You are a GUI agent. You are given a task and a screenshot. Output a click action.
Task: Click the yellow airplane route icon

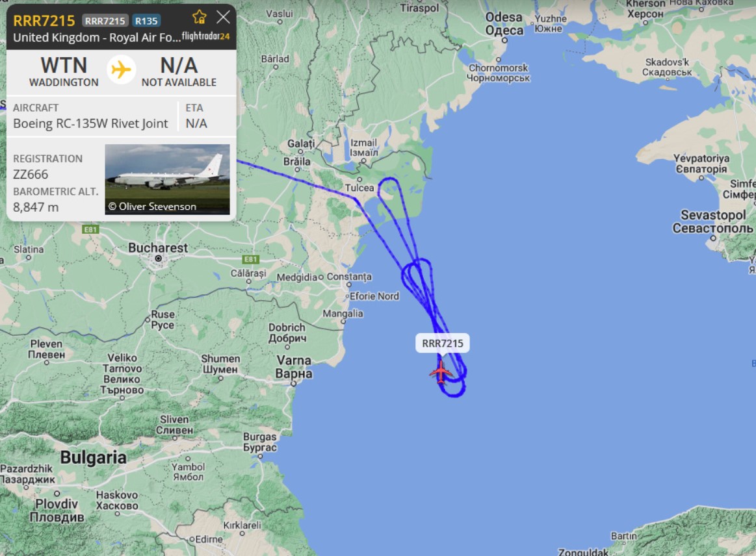pos(121,70)
